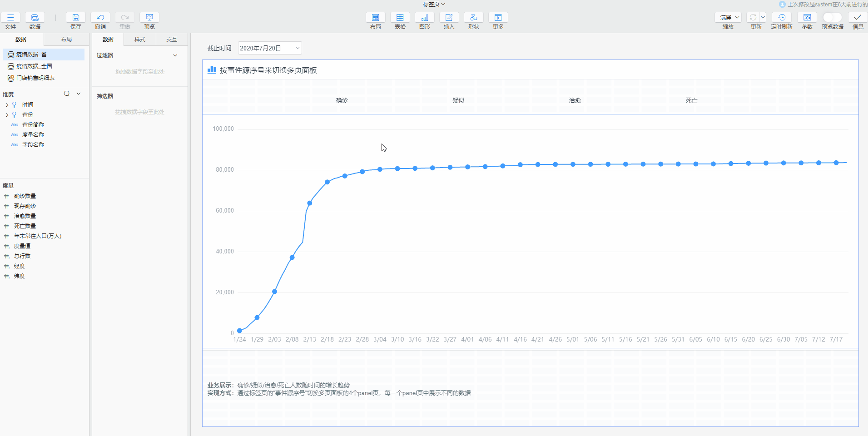Viewport: 868px width, 436px height.
Task: Click the 撤销 (Undo) icon
Action: click(x=100, y=18)
